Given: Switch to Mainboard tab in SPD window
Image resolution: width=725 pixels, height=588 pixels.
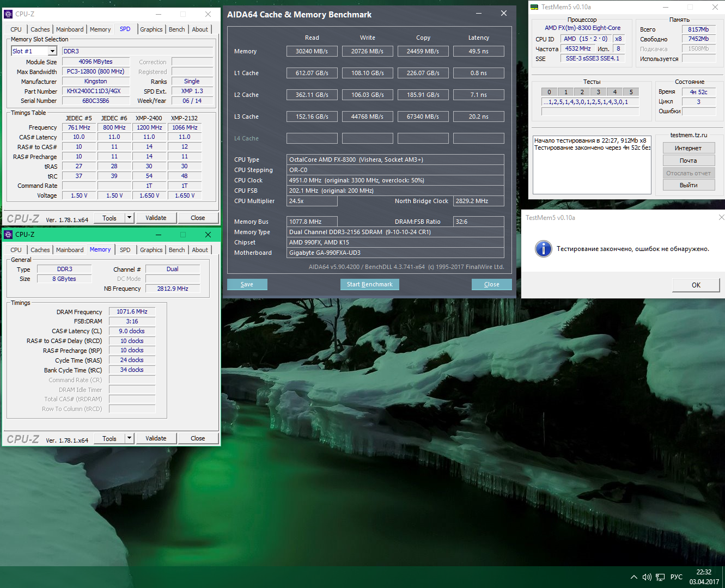Looking at the screenshot, I should (x=70, y=29).
